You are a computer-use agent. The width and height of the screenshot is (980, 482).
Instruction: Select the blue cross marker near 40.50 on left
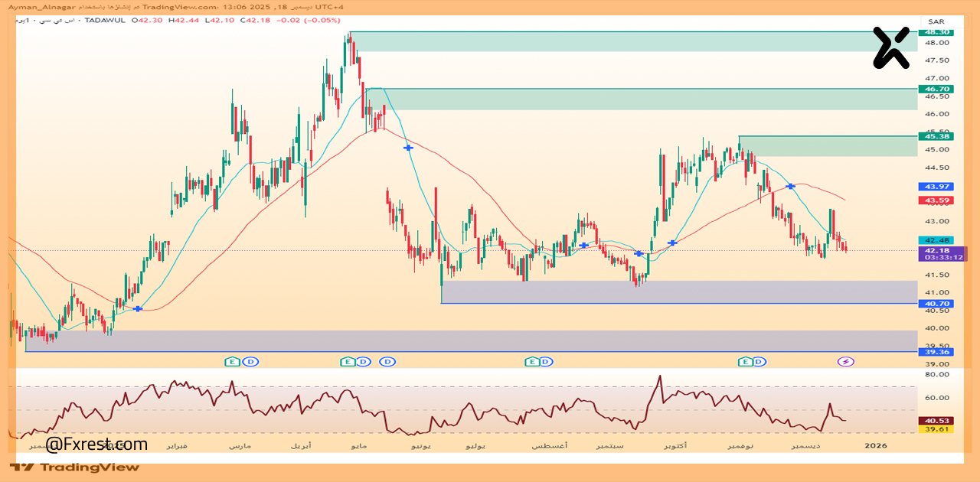click(x=138, y=308)
